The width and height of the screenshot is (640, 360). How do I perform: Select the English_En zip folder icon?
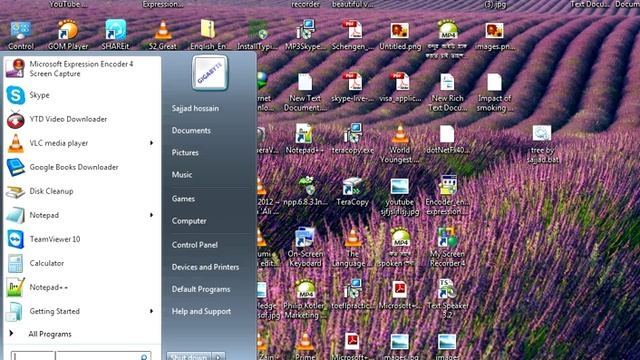[x=210, y=36]
